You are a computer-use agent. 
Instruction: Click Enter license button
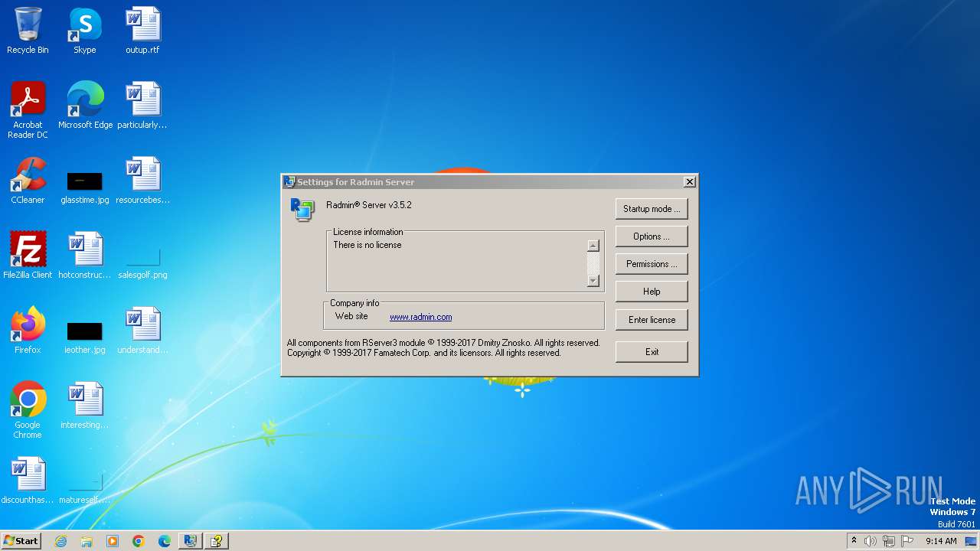click(x=652, y=320)
